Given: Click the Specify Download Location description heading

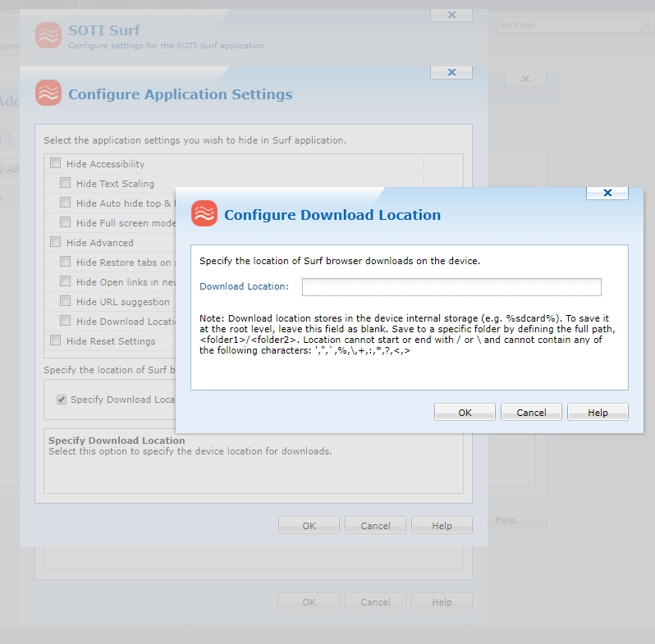Looking at the screenshot, I should point(117,441).
